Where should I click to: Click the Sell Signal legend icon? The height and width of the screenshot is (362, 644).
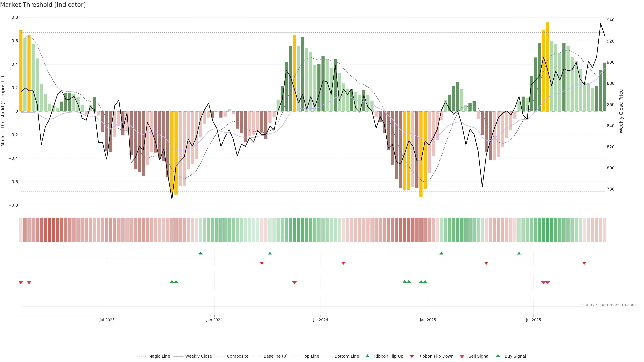(x=462, y=356)
